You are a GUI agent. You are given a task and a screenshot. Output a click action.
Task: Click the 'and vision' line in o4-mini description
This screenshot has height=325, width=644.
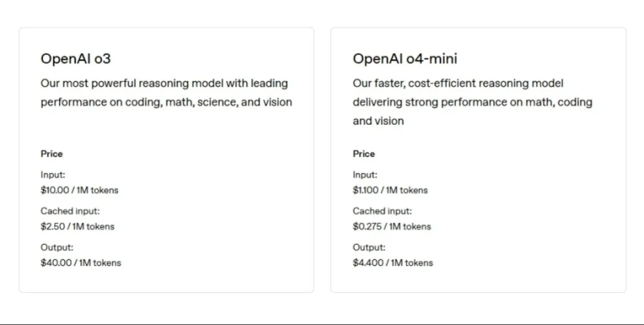[x=378, y=121]
